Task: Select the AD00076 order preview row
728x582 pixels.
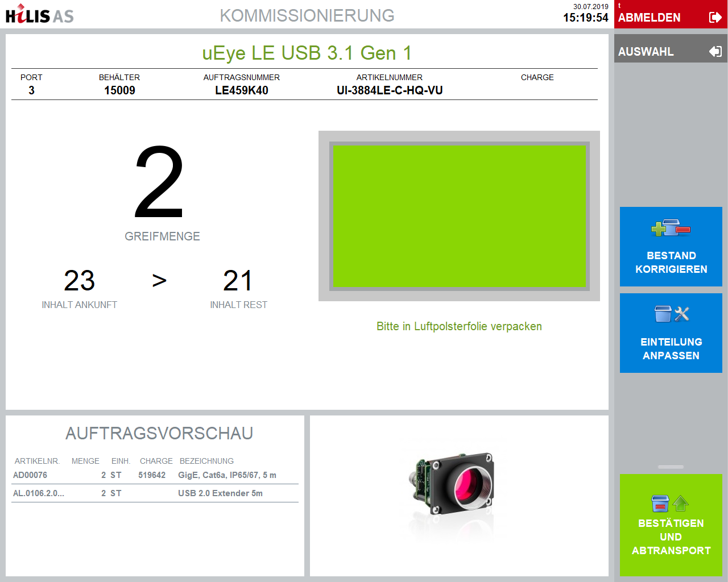Action: click(155, 475)
